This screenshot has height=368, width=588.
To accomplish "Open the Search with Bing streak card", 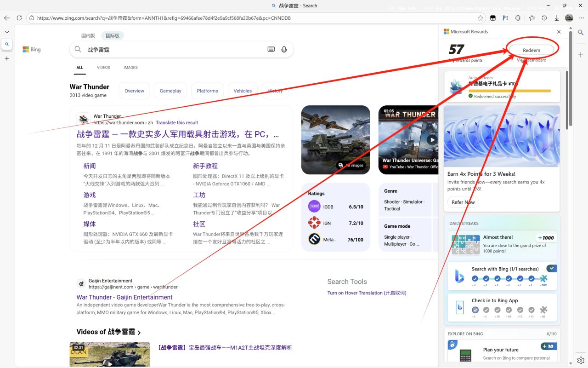I will (502, 276).
